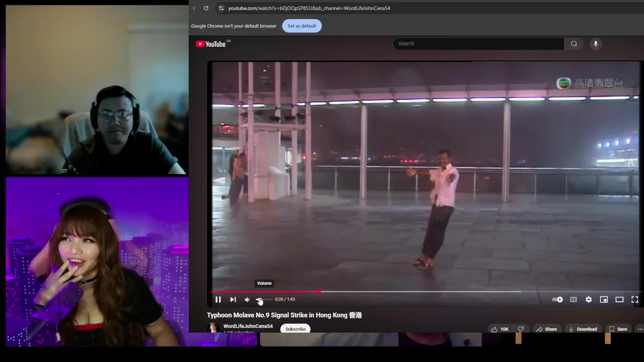Click the channel avatar thumbnail
This screenshot has height=362, width=644.
click(x=214, y=328)
